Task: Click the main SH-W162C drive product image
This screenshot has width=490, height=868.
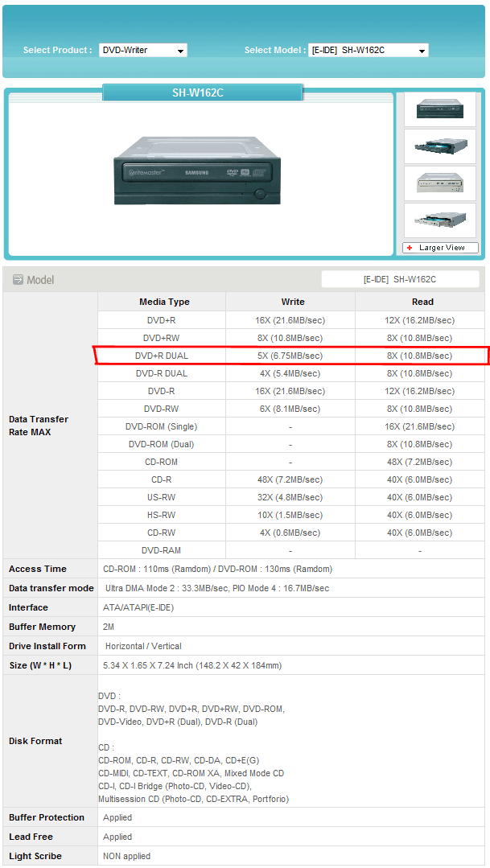Action: 197,171
